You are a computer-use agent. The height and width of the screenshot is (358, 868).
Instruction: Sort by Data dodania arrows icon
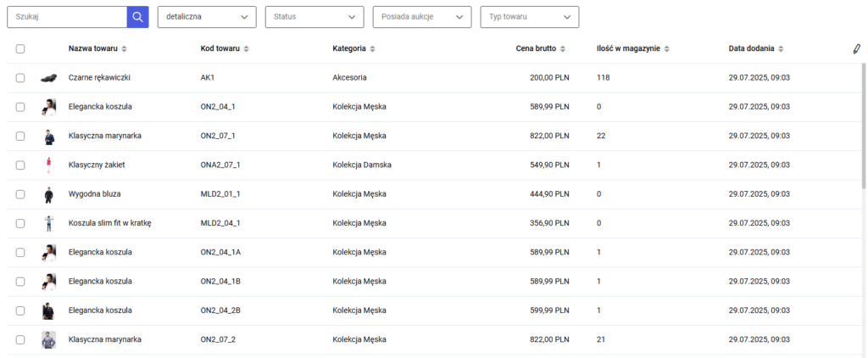[781, 49]
